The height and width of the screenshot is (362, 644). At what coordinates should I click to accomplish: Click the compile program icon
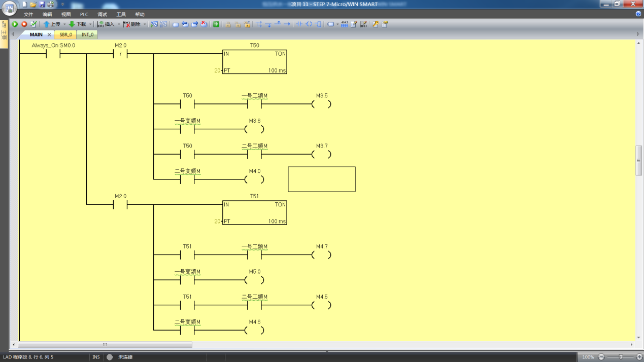click(x=33, y=24)
